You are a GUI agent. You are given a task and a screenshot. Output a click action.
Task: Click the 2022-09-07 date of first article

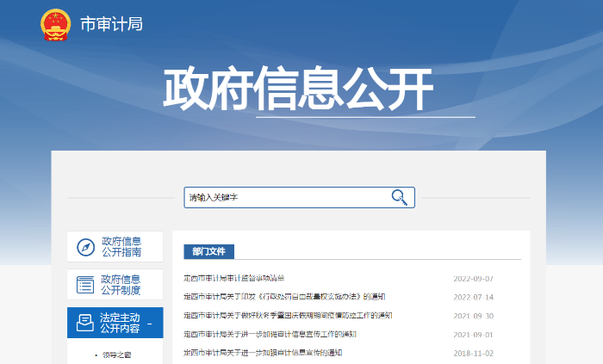click(473, 279)
